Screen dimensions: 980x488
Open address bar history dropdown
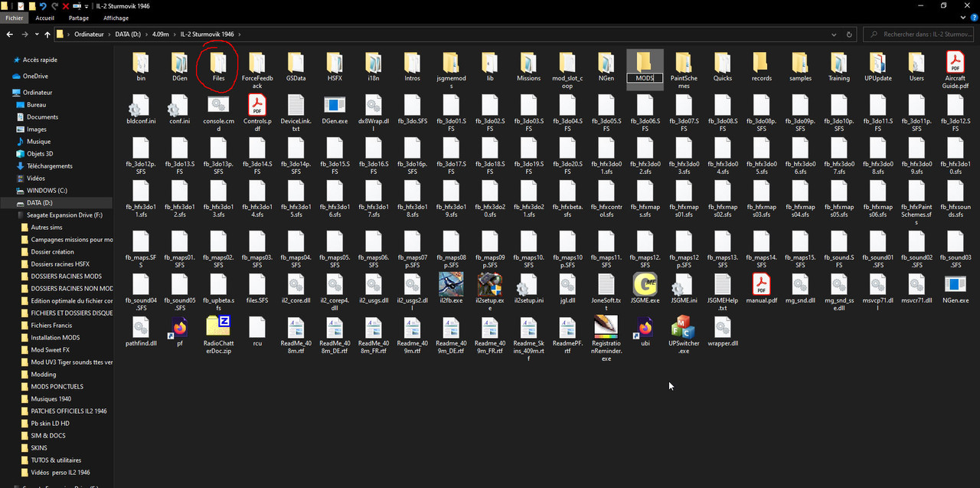835,34
